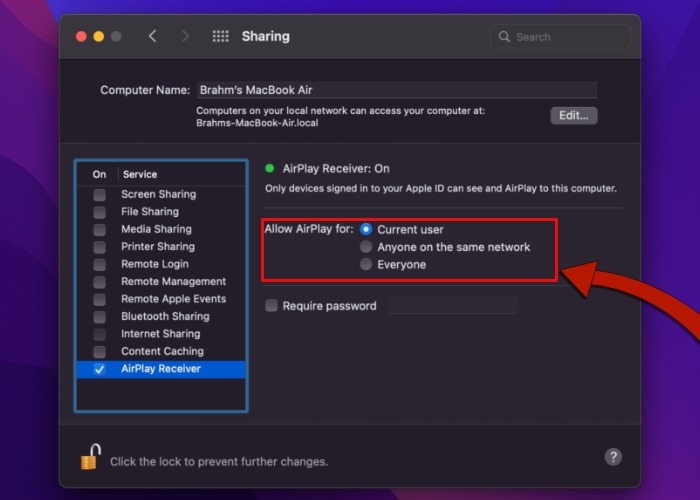Image resolution: width=700 pixels, height=500 pixels.
Task: Enable Screen Sharing checkbox
Action: tap(100, 195)
